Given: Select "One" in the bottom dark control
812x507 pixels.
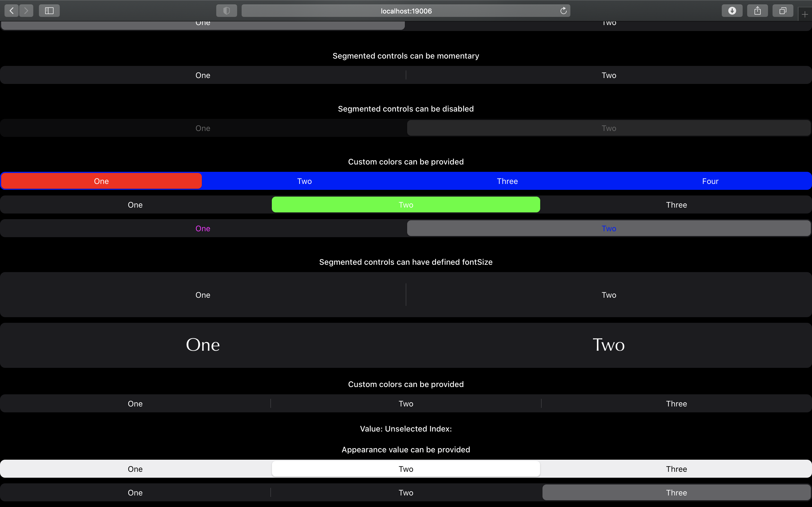Looking at the screenshot, I should [x=135, y=493].
